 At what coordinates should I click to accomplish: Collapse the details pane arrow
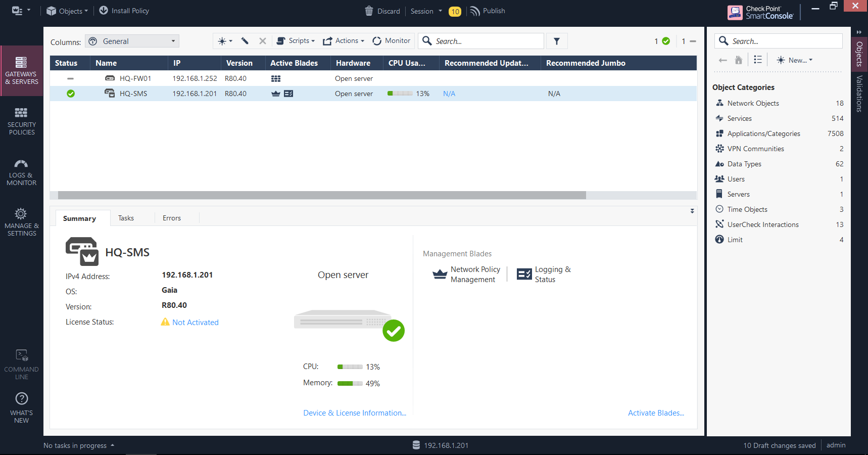coord(692,211)
